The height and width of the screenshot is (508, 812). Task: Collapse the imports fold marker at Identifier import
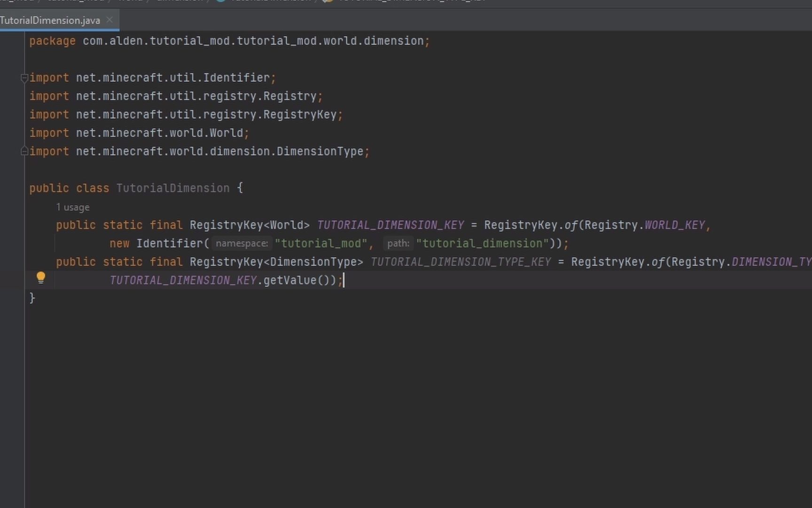24,78
